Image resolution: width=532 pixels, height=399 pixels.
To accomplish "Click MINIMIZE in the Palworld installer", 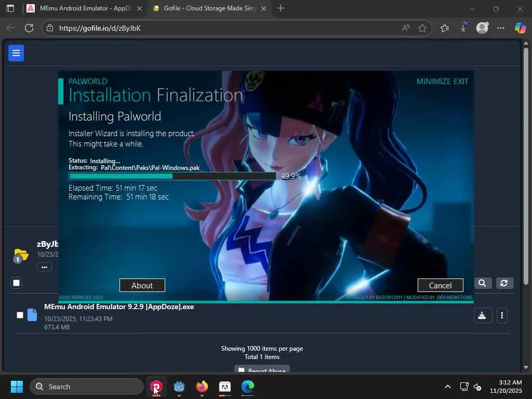I will [x=434, y=82].
